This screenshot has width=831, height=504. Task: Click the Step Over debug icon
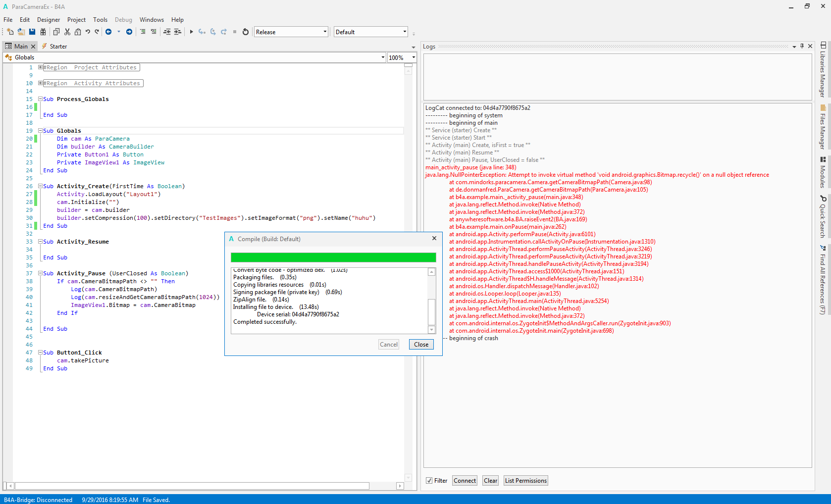click(213, 32)
